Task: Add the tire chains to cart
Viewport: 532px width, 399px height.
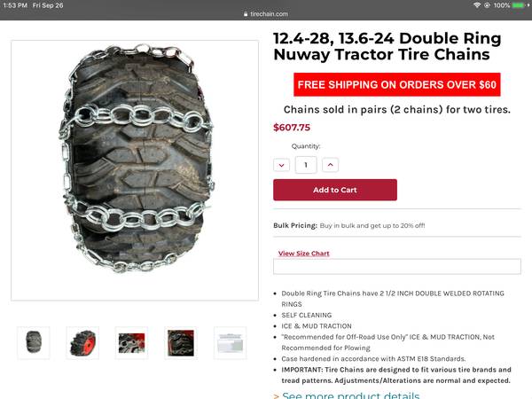Action: [x=335, y=190]
